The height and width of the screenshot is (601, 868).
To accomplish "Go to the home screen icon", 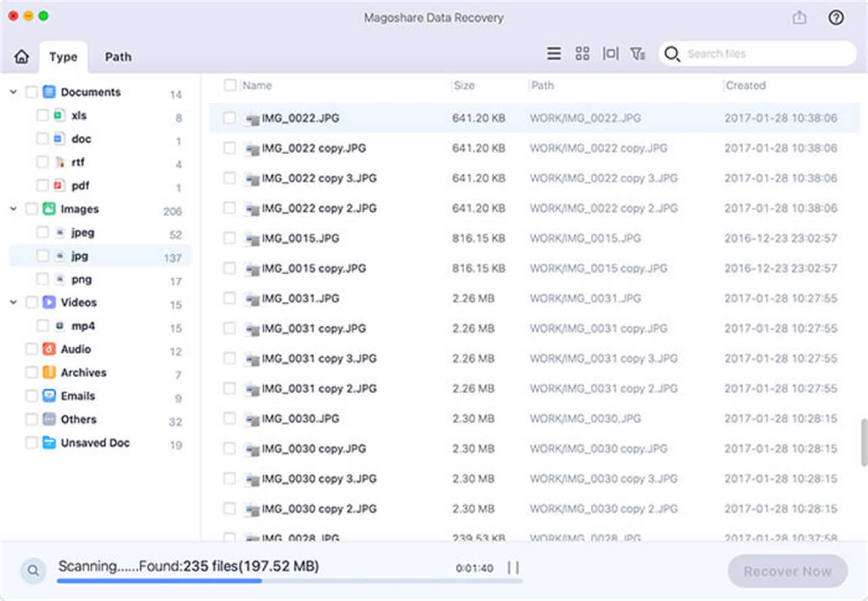I will click(x=21, y=56).
